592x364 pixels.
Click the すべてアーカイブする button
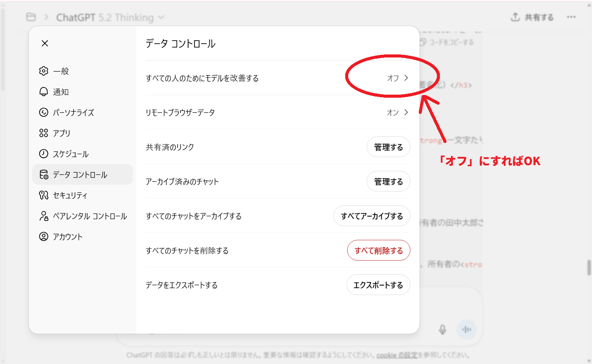[x=372, y=216]
